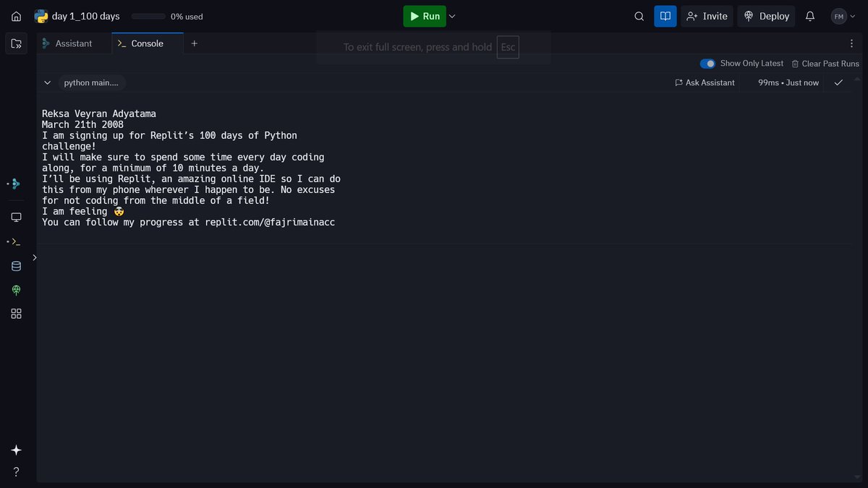868x488 pixels.
Task: Open the Console icon in the sidebar
Action: click(x=16, y=241)
